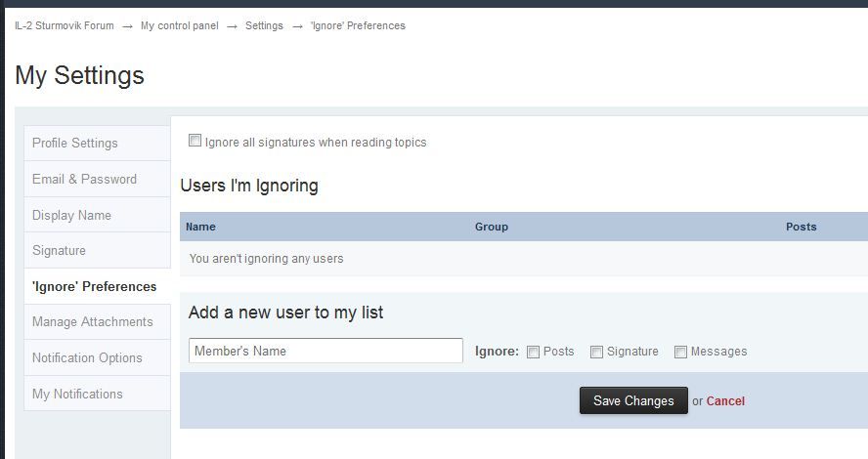Switch to Email & Password tab
Viewport: 868px width, 459px height.
click(84, 179)
